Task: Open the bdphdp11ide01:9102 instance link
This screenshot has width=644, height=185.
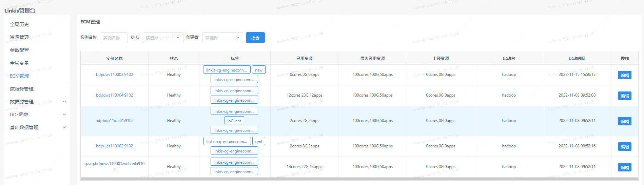Action: pyautogui.click(x=114, y=121)
